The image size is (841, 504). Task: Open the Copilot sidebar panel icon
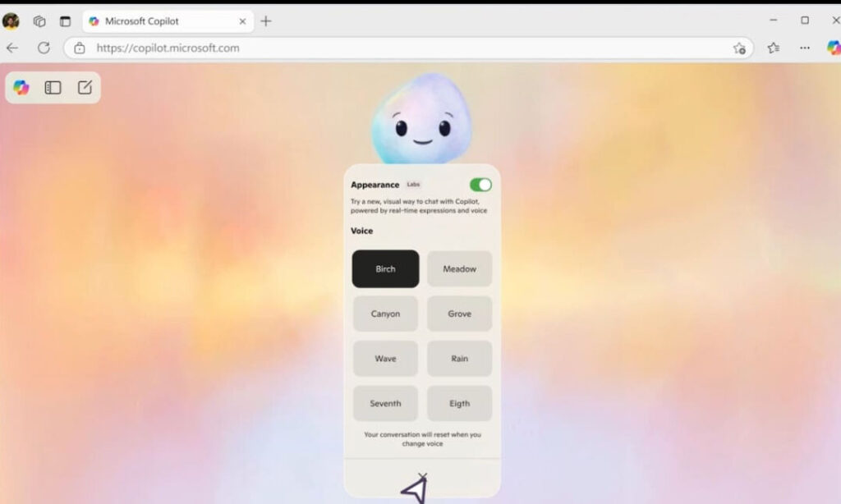coord(53,88)
